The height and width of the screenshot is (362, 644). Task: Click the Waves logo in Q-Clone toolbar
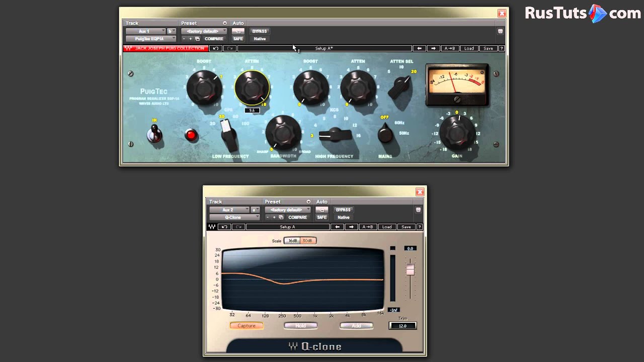[212, 227]
